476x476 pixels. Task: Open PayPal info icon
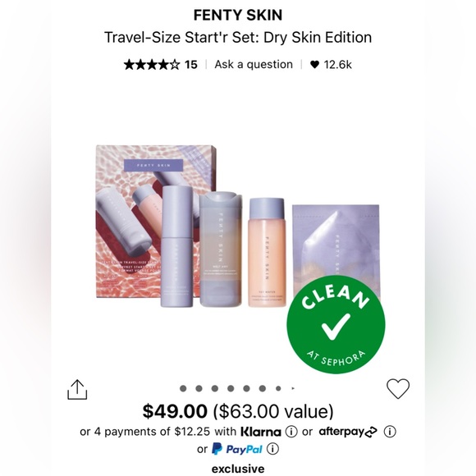pyautogui.click(x=272, y=449)
